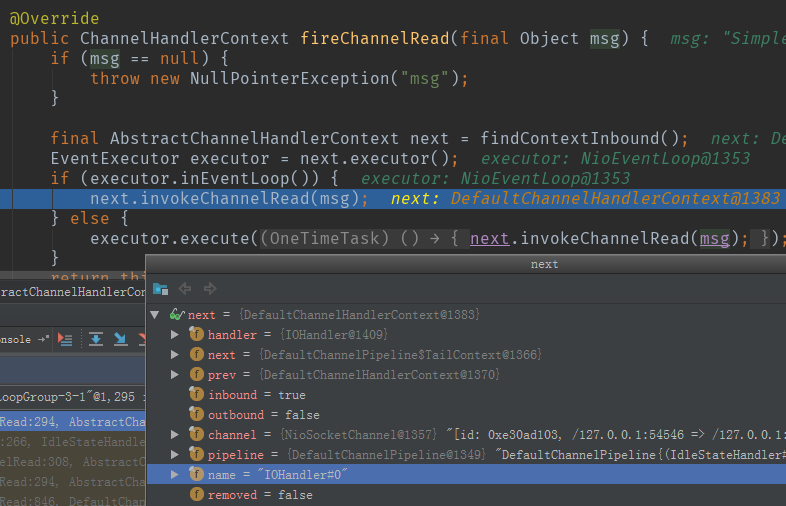The image size is (786, 506).
Task: Click the "IOHandler#0" name value
Action: coord(302,474)
